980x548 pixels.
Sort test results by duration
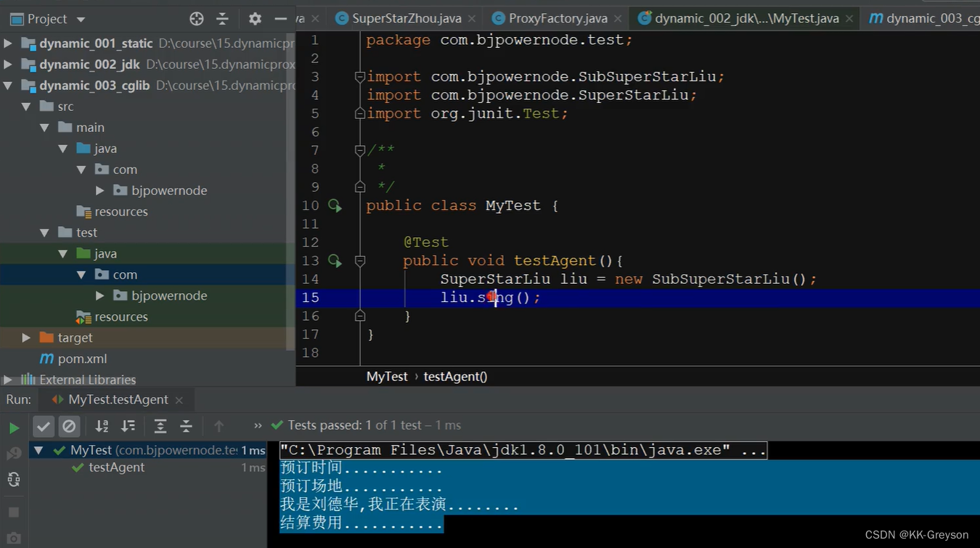[128, 426]
